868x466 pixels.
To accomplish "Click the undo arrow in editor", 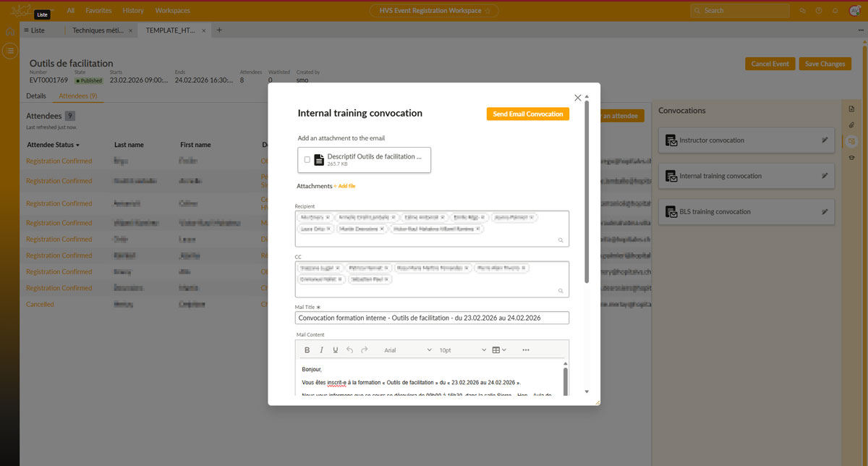I will coord(350,350).
